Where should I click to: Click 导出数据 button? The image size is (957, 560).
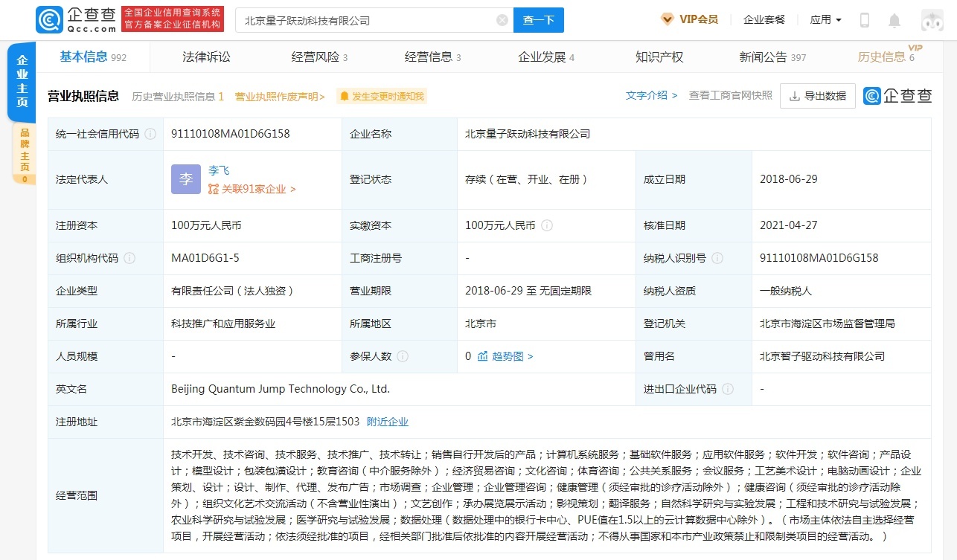coord(818,95)
